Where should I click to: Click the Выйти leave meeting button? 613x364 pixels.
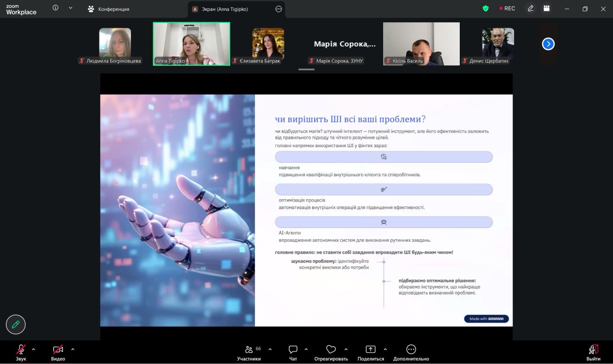[593, 353]
